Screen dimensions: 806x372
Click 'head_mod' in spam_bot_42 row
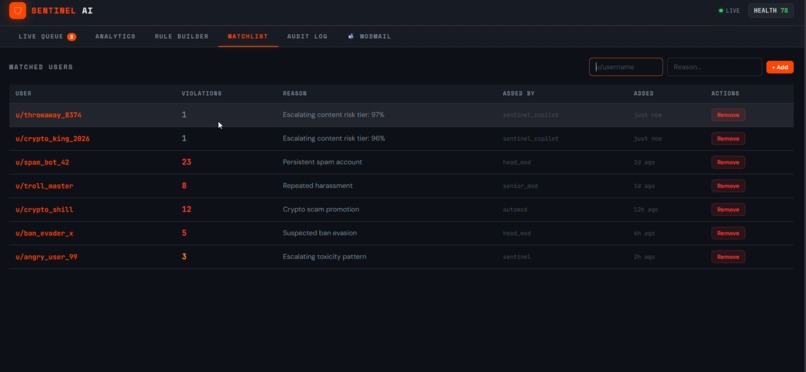click(x=517, y=162)
